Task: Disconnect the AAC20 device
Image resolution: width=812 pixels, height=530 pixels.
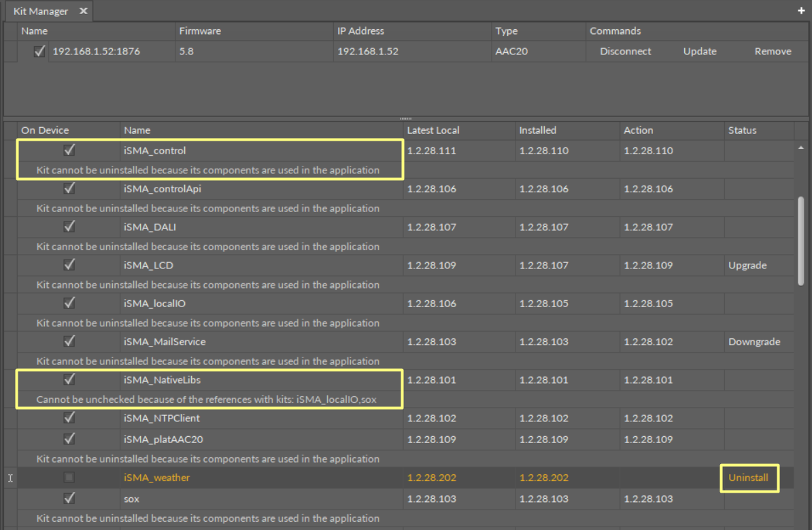Action: coord(625,52)
